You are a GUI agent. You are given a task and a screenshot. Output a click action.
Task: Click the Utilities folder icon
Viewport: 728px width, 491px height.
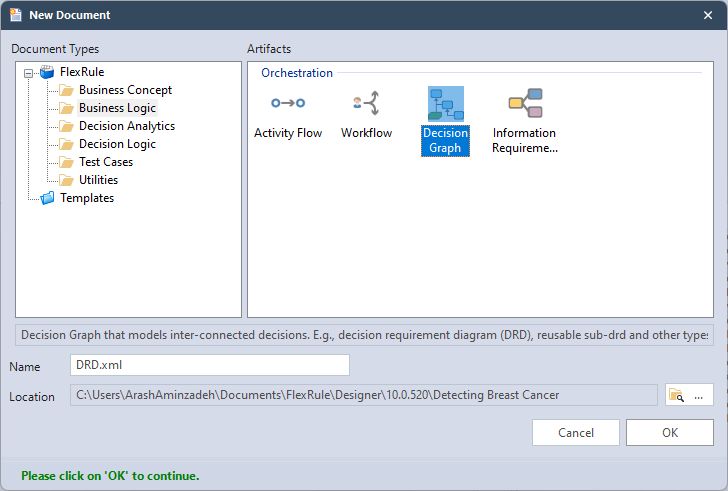pyautogui.click(x=66, y=180)
